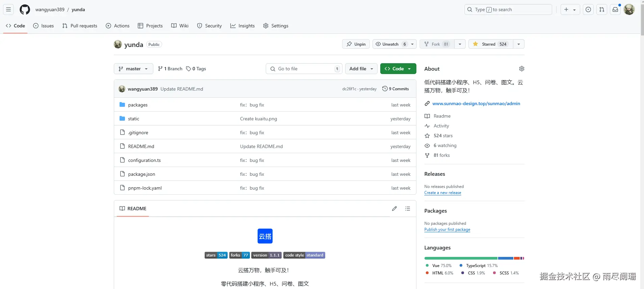644x289 pixels.
Task: Open Create kuaitu.png commit message
Action: click(258, 119)
